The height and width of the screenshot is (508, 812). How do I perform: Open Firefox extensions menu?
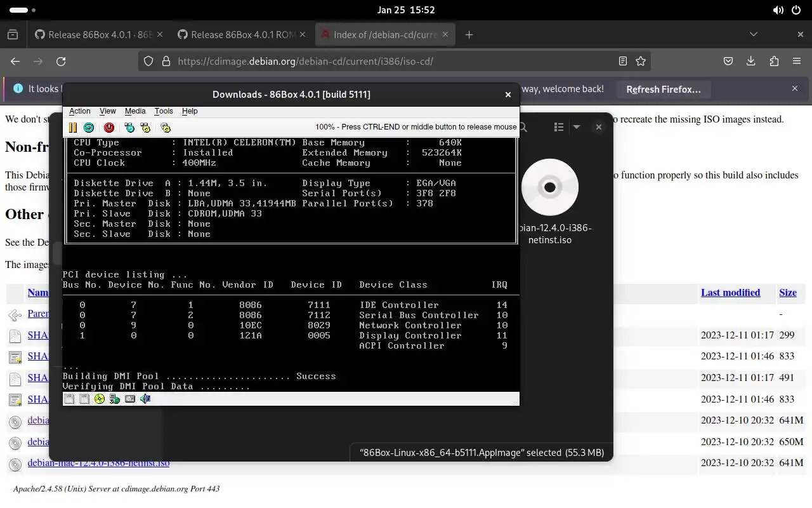pyautogui.click(x=774, y=62)
